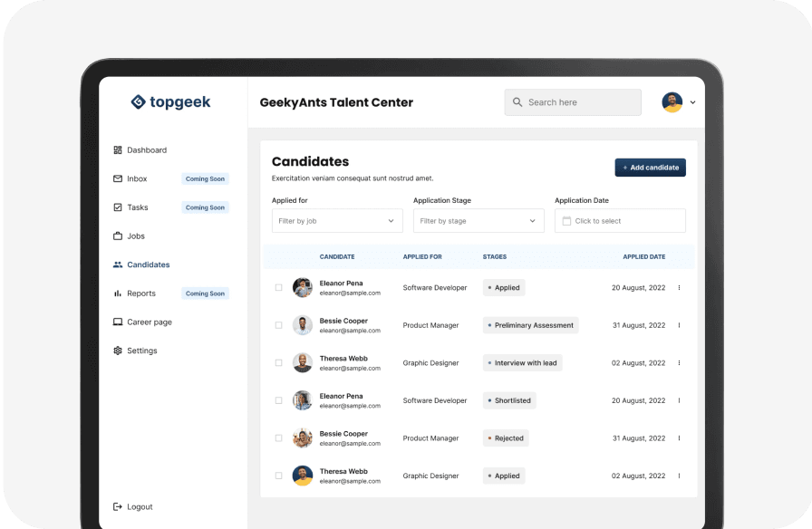Check the box next to Theresa Webb
Image resolution: width=812 pixels, height=529 pixels.
click(278, 362)
